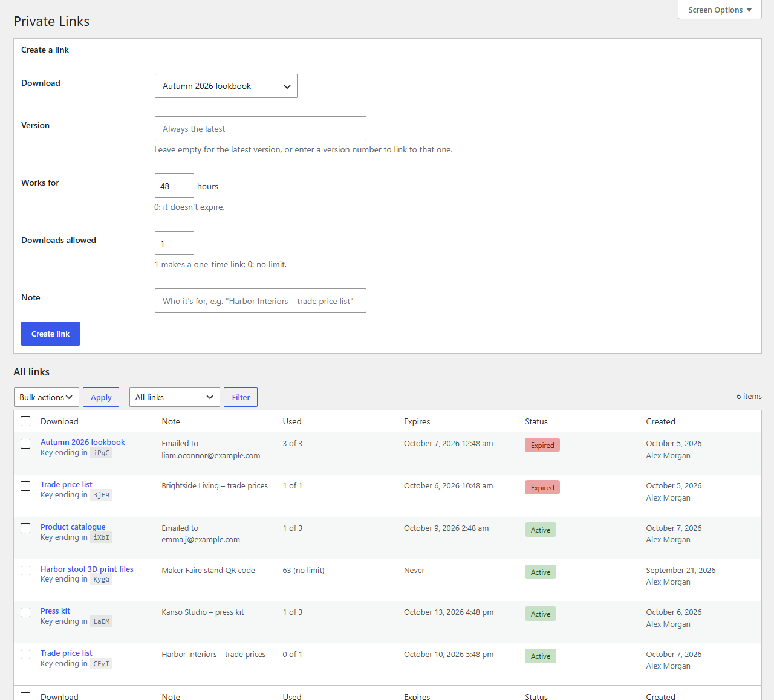The image size is (774, 700).
Task: Focus the Version input field
Action: [x=261, y=128]
